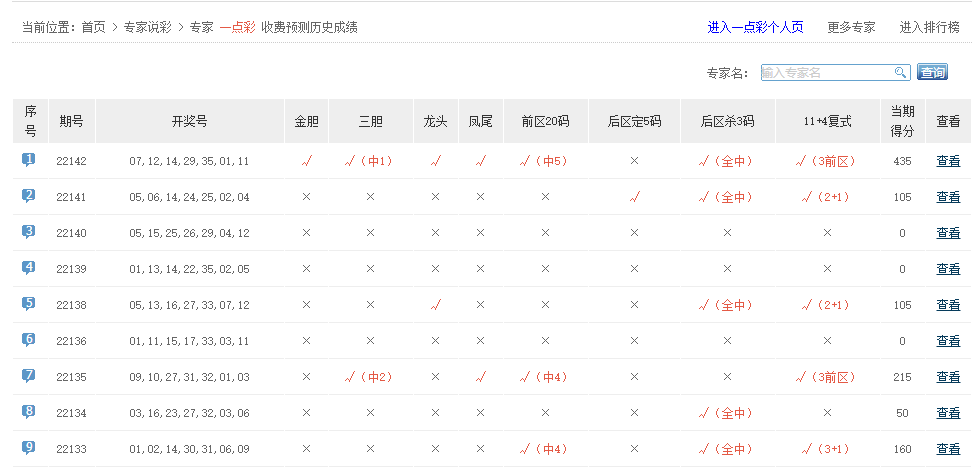
Task: Navigate to 首页 in breadcrumb
Action: click(93, 27)
